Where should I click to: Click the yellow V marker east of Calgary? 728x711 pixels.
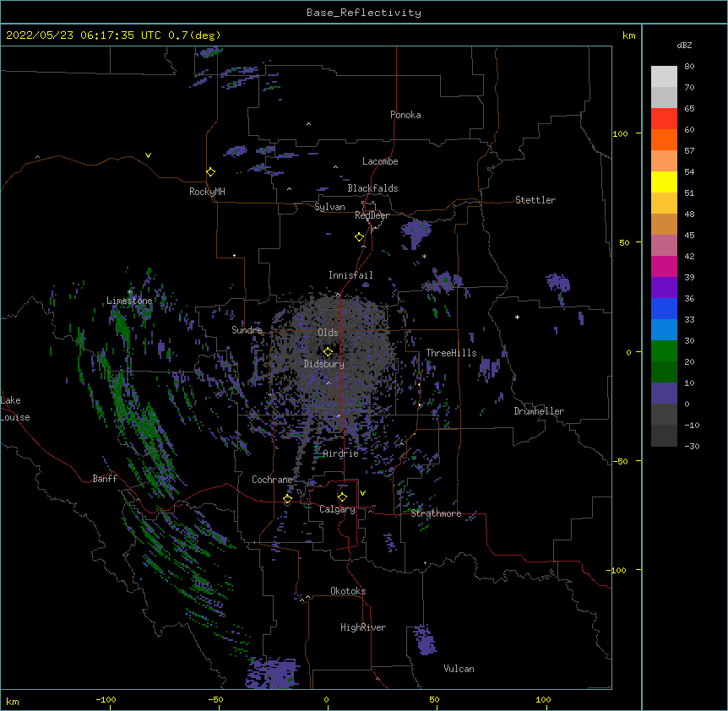point(362,493)
